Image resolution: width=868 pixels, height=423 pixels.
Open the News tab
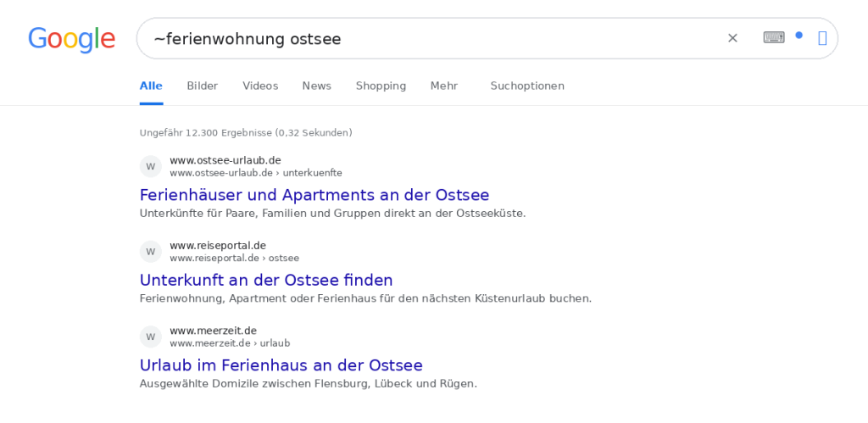tap(317, 86)
